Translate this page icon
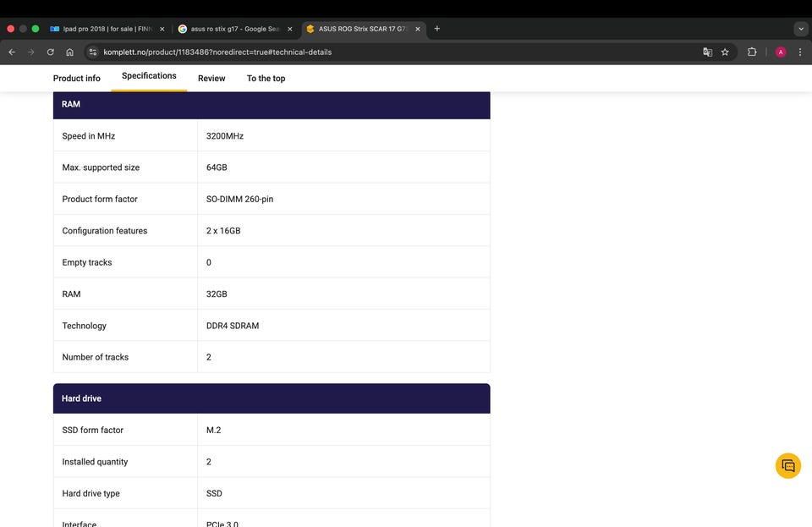 pos(707,52)
